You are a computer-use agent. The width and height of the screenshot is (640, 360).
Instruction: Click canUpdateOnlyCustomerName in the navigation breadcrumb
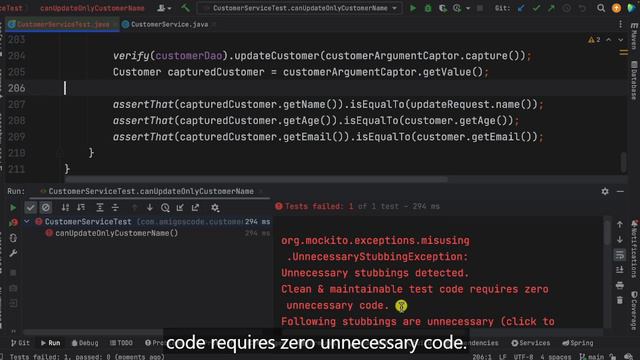pyautogui.click(x=92, y=8)
